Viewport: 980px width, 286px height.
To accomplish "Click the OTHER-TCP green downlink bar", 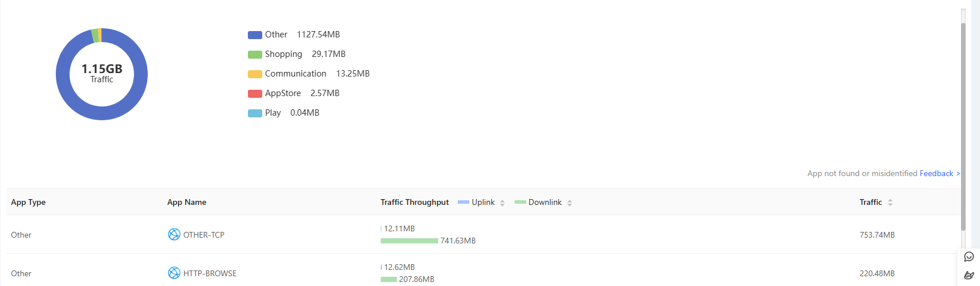I will 409,241.
